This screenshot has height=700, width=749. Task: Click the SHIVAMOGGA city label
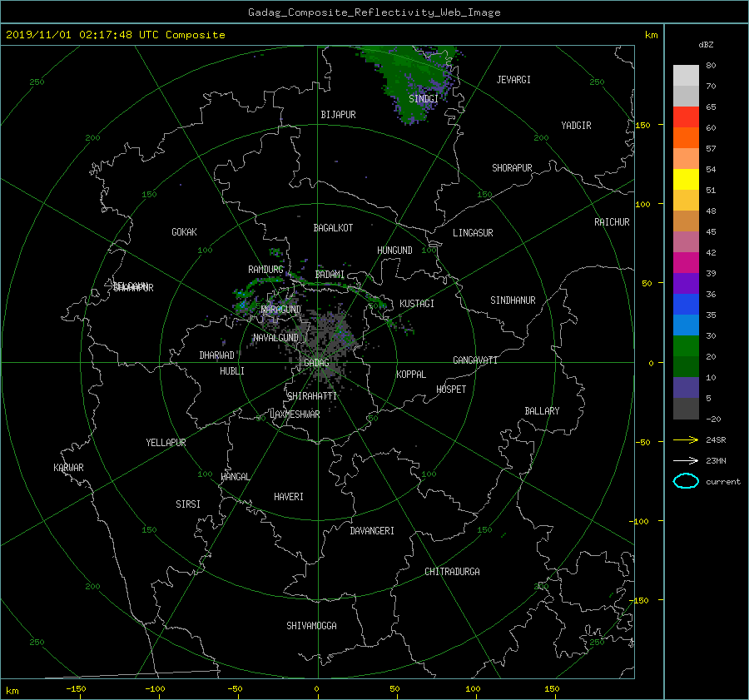311,626
